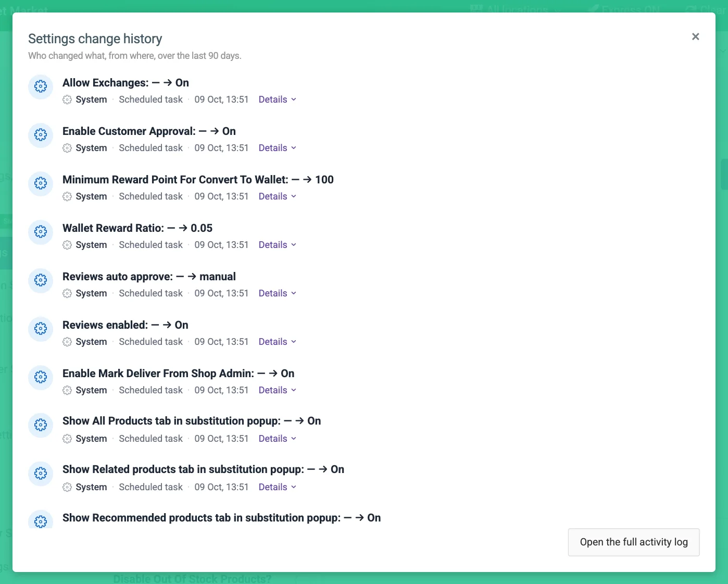The image size is (728, 584).
Task: Close the Settings change history dialog
Action: [x=695, y=36]
